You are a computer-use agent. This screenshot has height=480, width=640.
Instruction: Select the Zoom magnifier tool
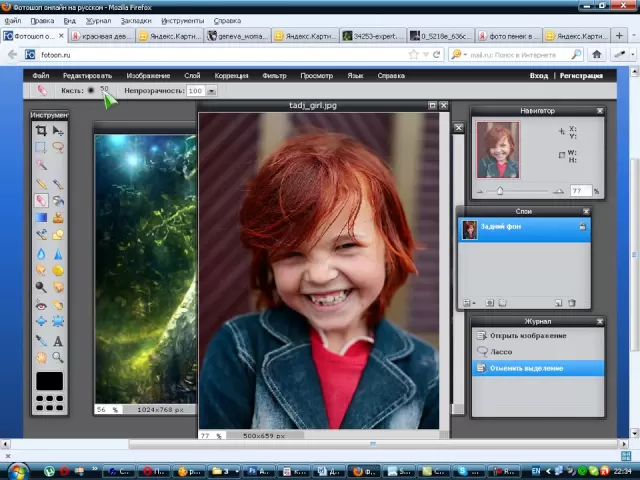point(58,357)
